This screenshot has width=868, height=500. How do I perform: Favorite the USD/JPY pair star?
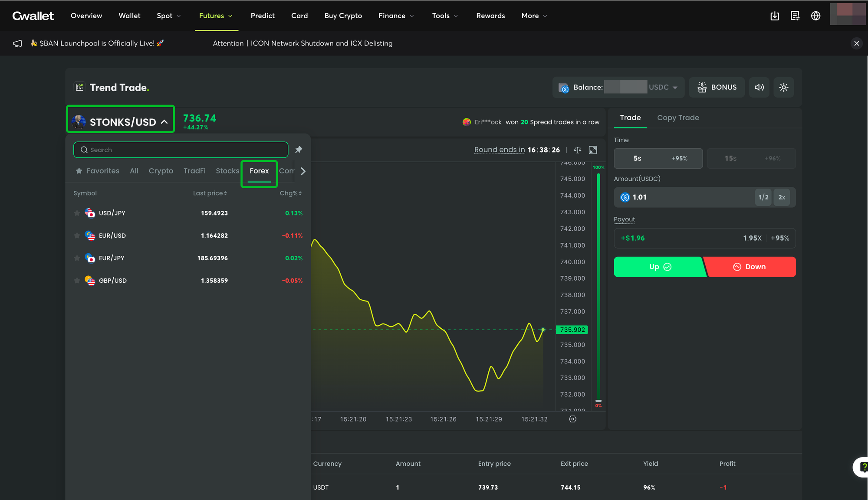[77, 213]
